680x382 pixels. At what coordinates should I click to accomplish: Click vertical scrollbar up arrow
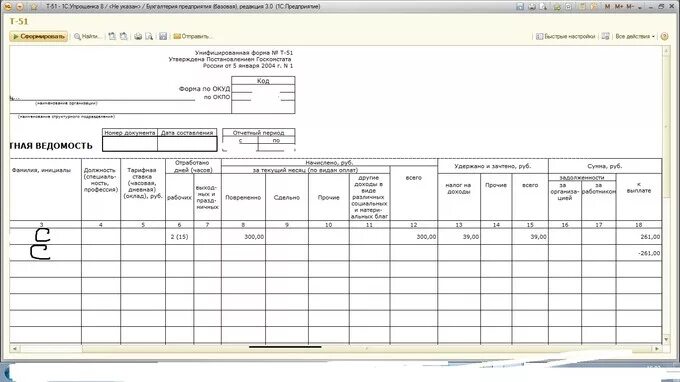pyautogui.click(x=666, y=51)
